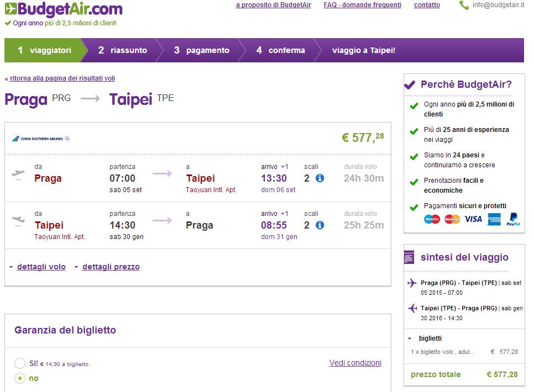Open stopover info icon for Praga-Taipei flight
The width and height of the screenshot is (534, 392).
[320, 178]
